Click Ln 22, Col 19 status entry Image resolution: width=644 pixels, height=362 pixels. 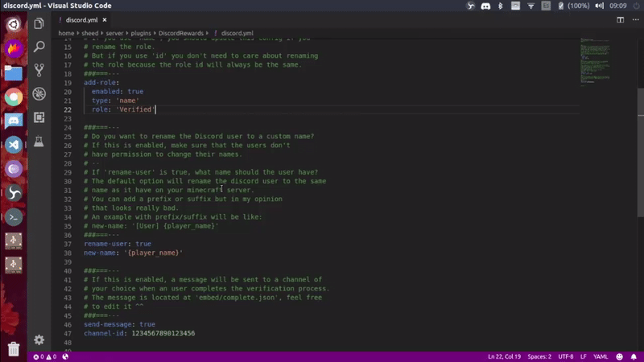click(x=504, y=356)
